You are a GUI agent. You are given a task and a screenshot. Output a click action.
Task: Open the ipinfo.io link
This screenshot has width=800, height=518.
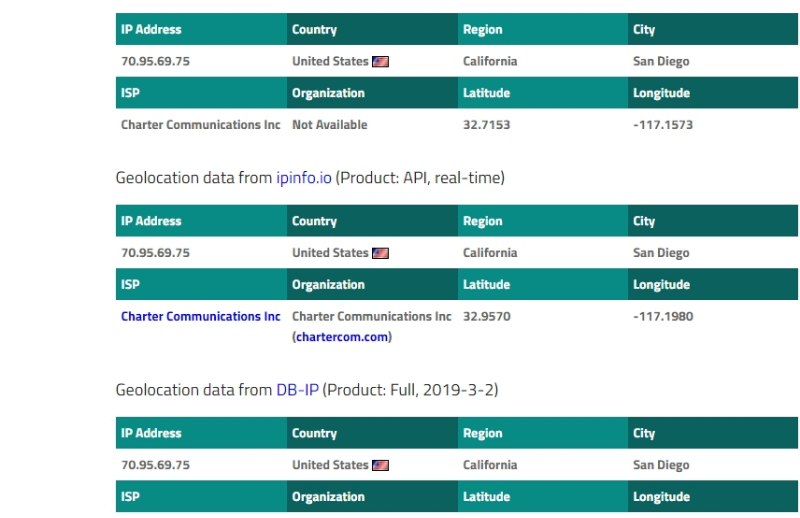(x=304, y=178)
